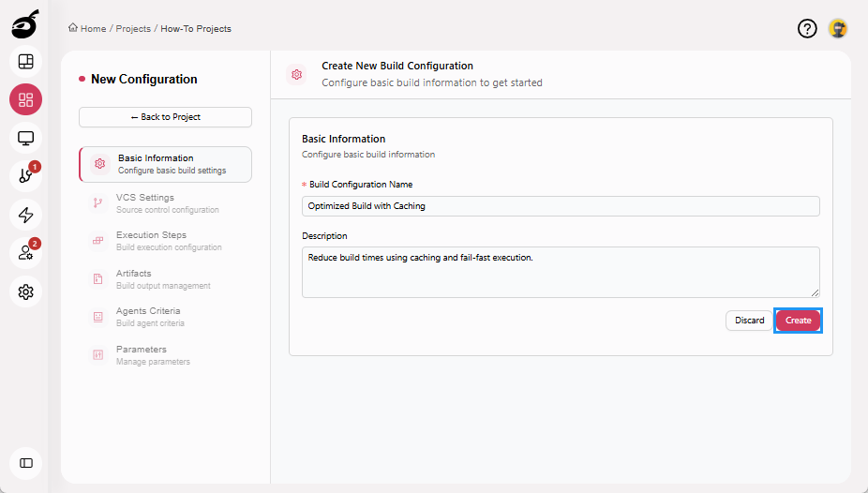Click the Build Configuration Name label
The height and width of the screenshot is (493, 868).
(361, 185)
